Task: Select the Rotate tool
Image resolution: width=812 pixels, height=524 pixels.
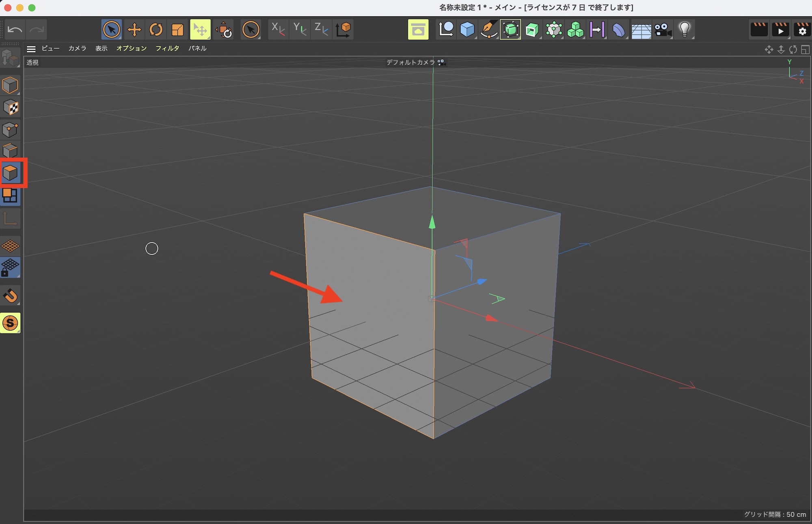Action: (156, 30)
